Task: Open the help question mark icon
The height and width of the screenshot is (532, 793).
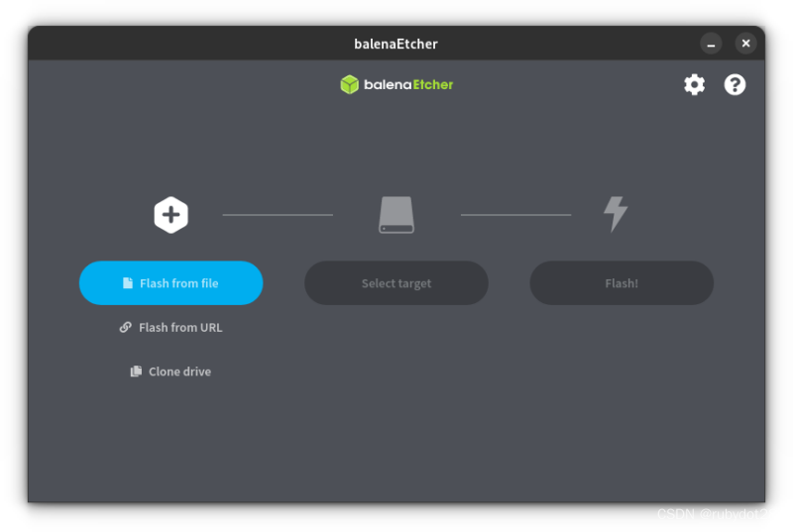Action: point(735,84)
